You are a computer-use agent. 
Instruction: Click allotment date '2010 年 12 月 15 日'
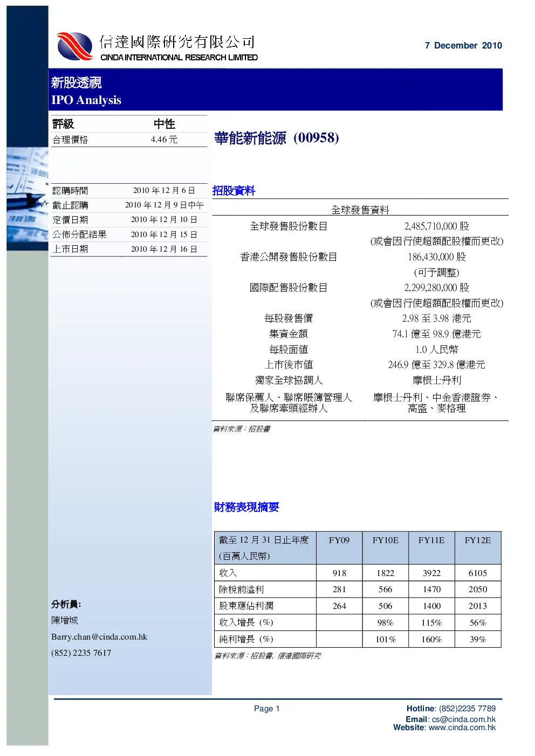[164, 234]
